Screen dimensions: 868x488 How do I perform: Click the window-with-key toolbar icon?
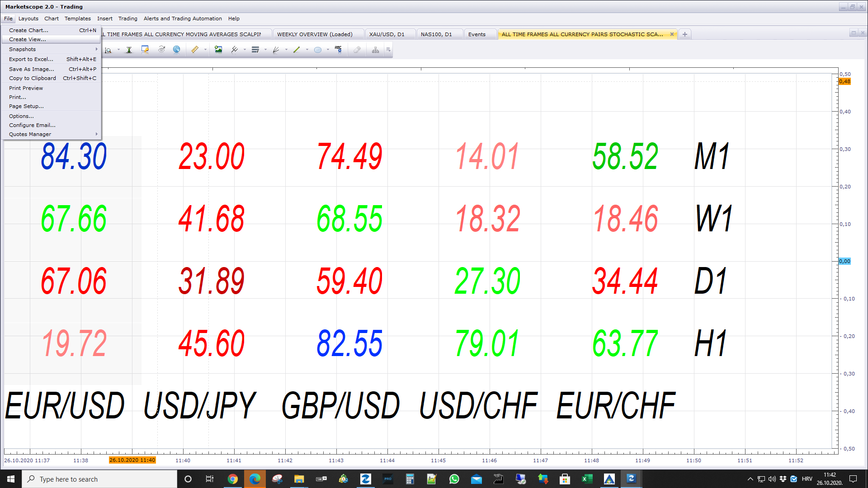click(x=145, y=50)
